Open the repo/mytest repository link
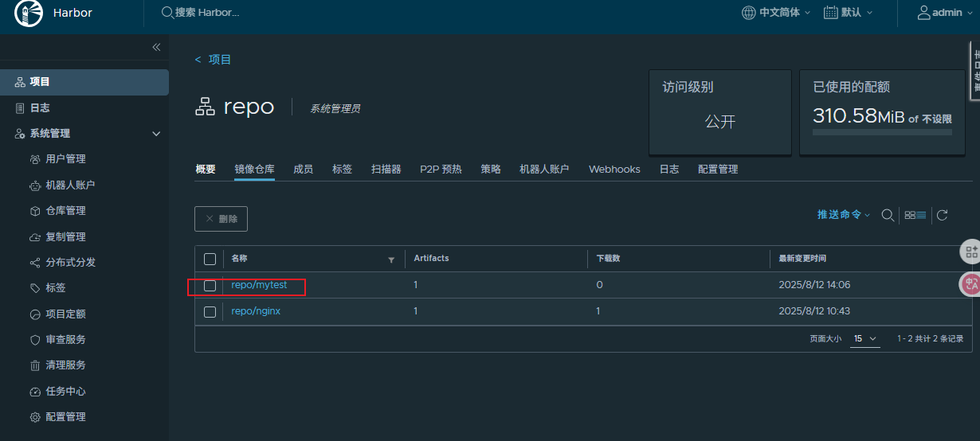Image resolution: width=980 pixels, height=441 pixels. pyautogui.click(x=259, y=285)
